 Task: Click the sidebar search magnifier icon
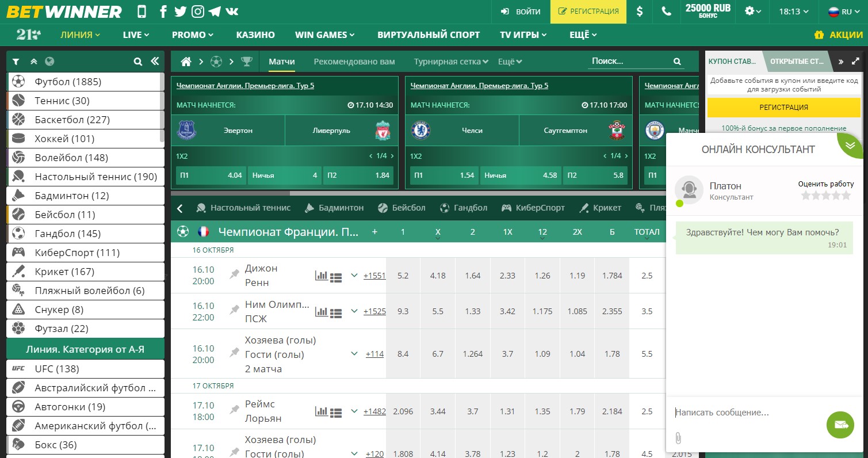click(x=137, y=62)
